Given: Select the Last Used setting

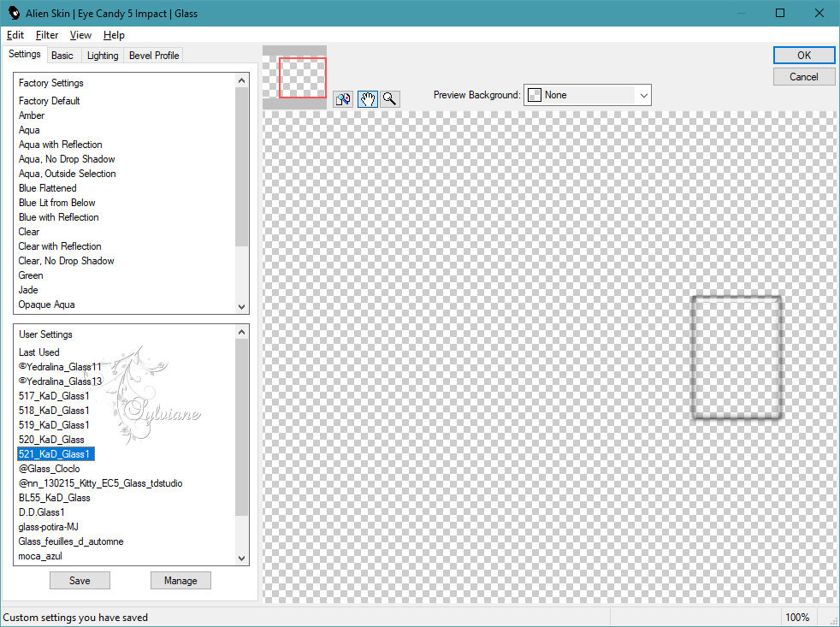Looking at the screenshot, I should coord(39,352).
